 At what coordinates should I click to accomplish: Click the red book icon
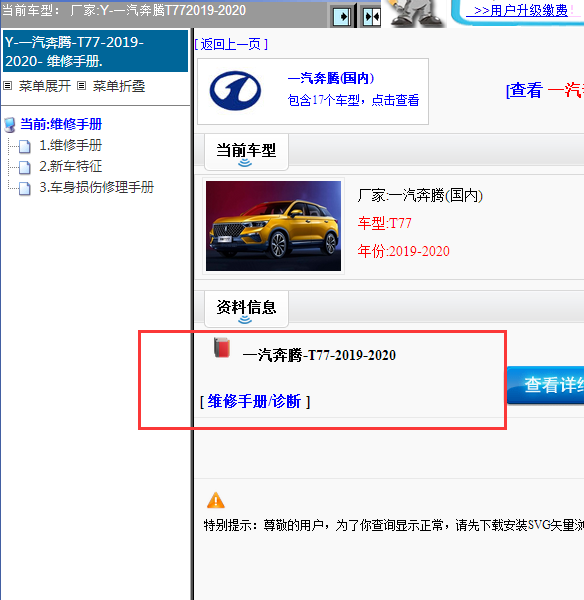pyautogui.click(x=222, y=347)
